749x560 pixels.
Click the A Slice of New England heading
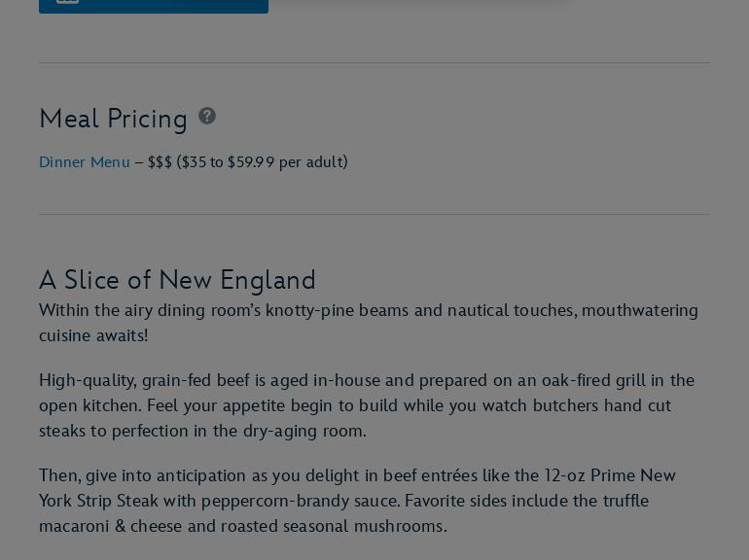click(x=177, y=280)
